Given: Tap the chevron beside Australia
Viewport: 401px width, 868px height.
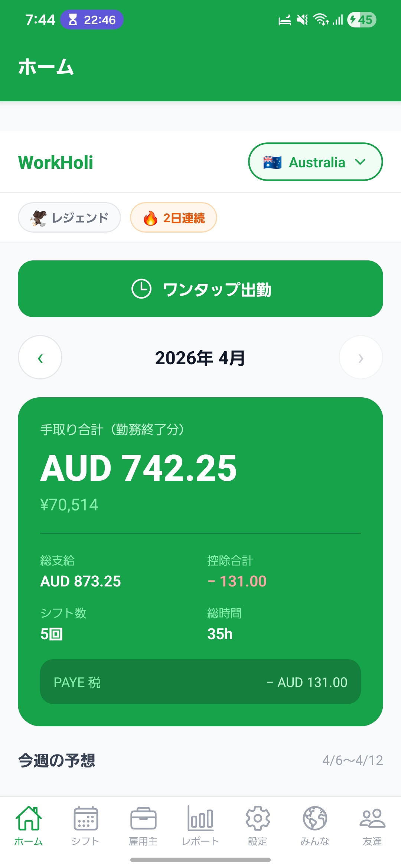Looking at the screenshot, I should (360, 162).
